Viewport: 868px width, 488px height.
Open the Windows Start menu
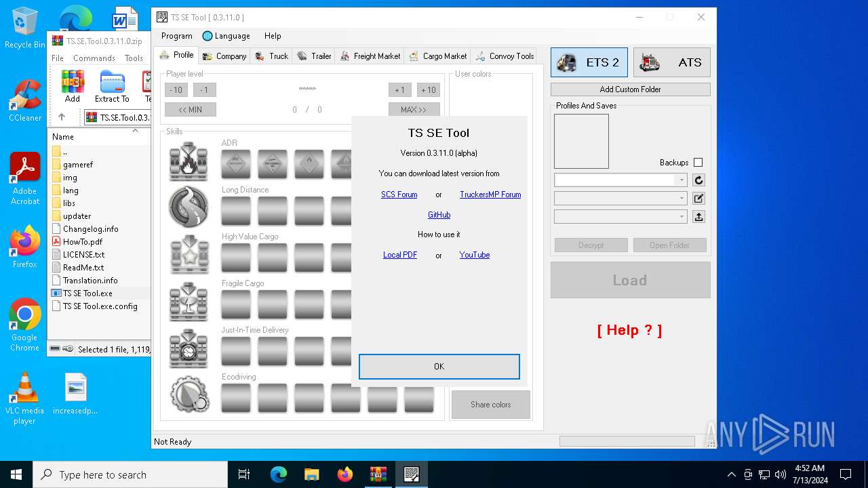[x=16, y=474]
